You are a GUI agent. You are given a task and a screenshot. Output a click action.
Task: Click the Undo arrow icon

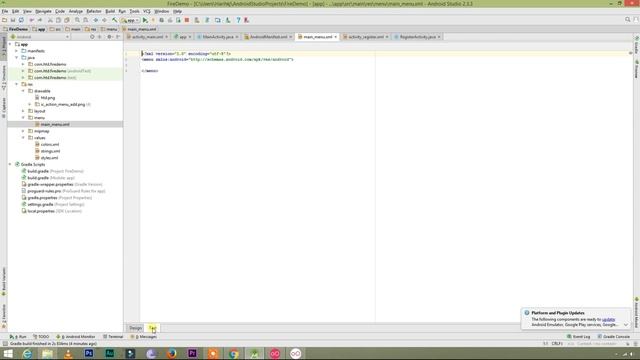tap(31, 20)
